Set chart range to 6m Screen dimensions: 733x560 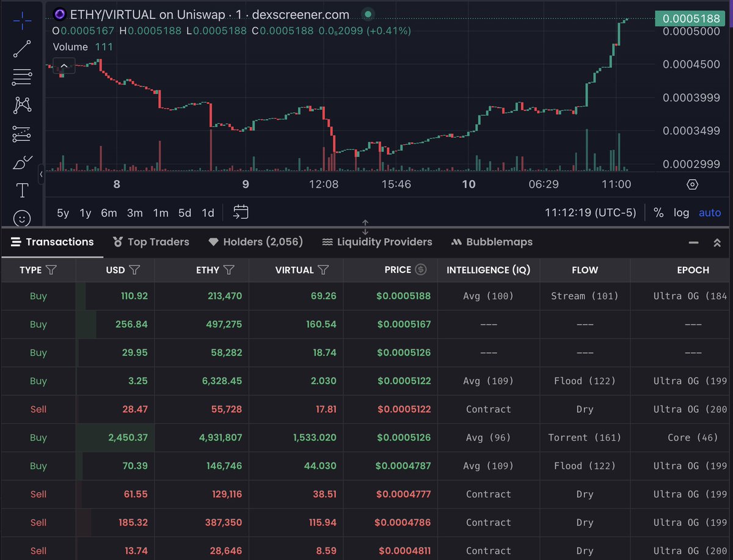click(109, 213)
